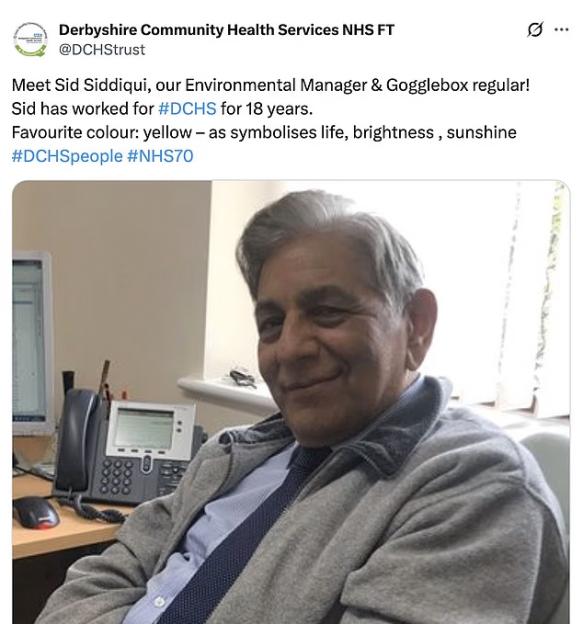Click the 'Gogglebox regular!' text
This screenshot has height=624, width=583.
point(458,85)
